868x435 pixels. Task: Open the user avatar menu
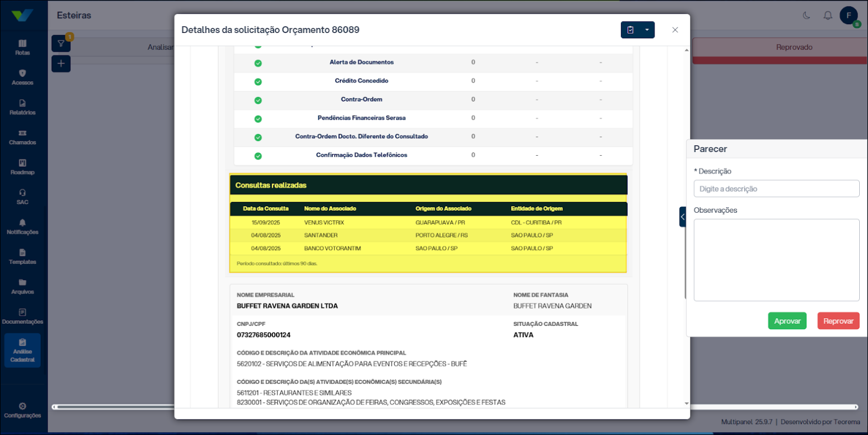[x=848, y=15]
